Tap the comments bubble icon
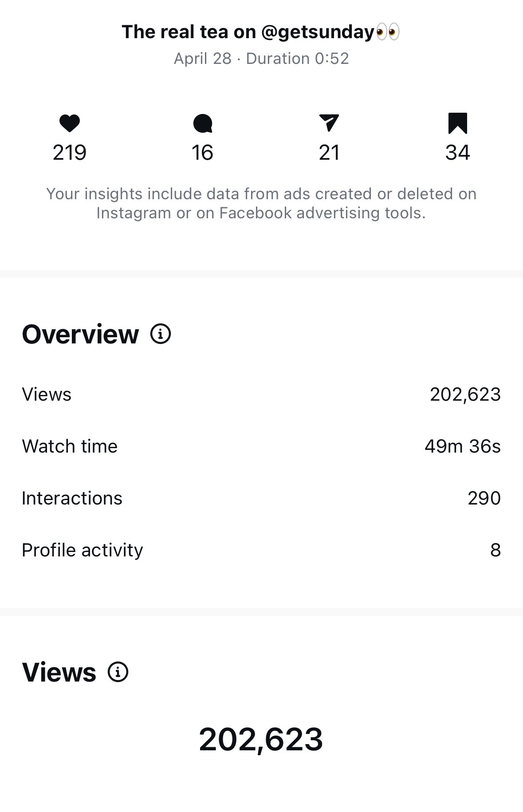Image resolution: width=523 pixels, height=812 pixels. click(203, 123)
